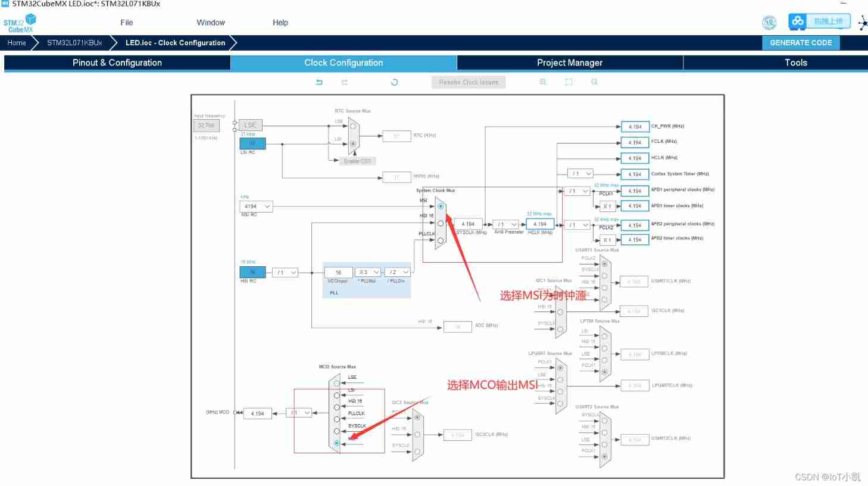Click the VCOInput 16 field

click(338, 272)
